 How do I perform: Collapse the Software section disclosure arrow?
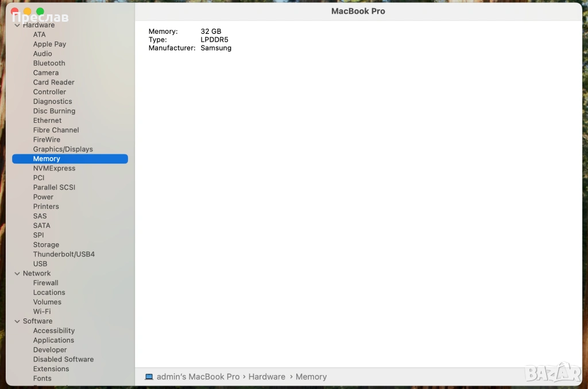[x=17, y=321]
